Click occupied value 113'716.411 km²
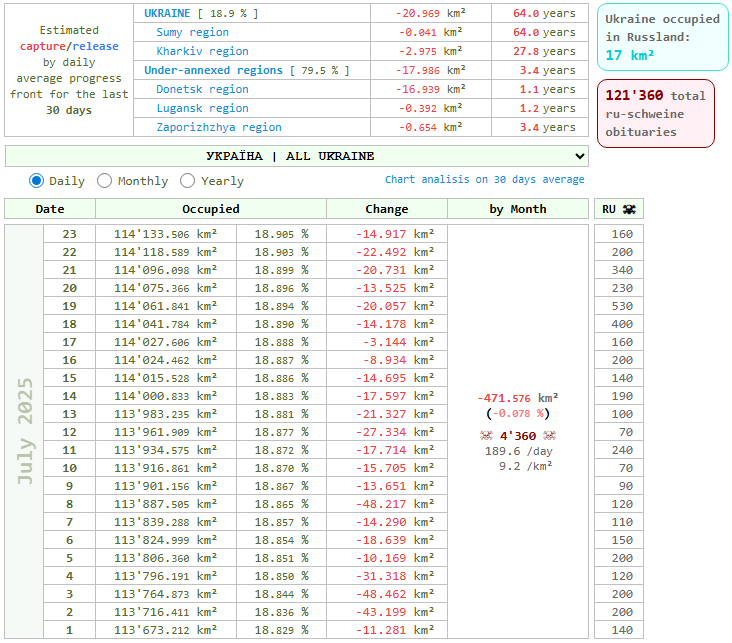This screenshot has width=732, height=643. (x=165, y=612)
